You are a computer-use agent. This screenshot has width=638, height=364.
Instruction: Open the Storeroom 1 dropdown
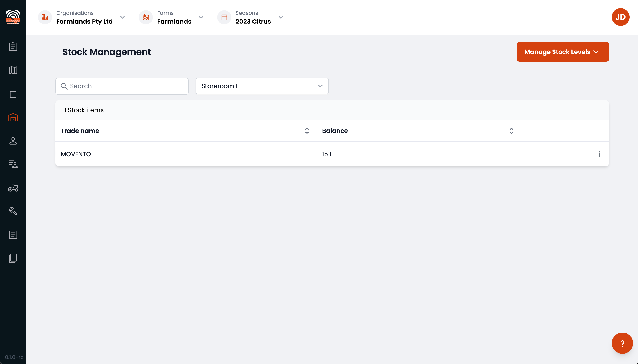click(x=262, y=86)
